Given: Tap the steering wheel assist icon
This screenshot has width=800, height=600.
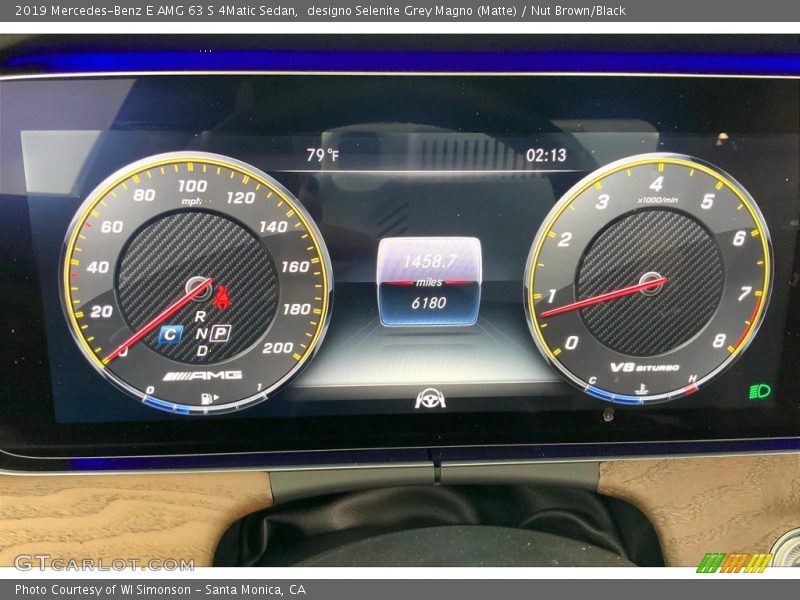Looking at the screenshot, I should [x=430, y=398].
